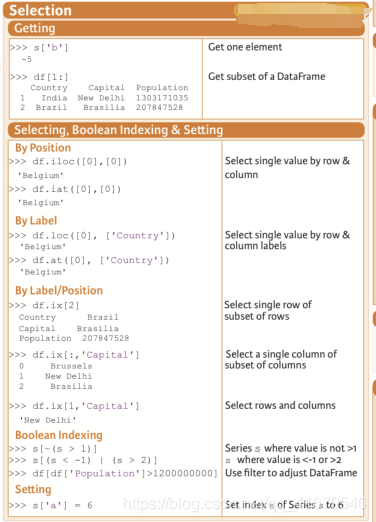The width and height of the screenshot is (376, 522).
Task: Click the df.iloc([0],[0]) code line
Action: pos(68,162)
